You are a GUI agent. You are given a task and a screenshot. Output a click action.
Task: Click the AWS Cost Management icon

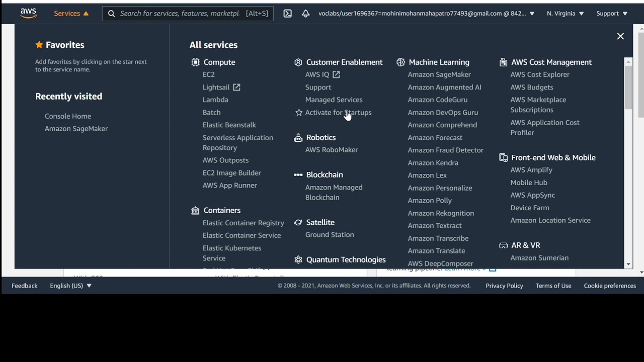click(x=503, y=62)
